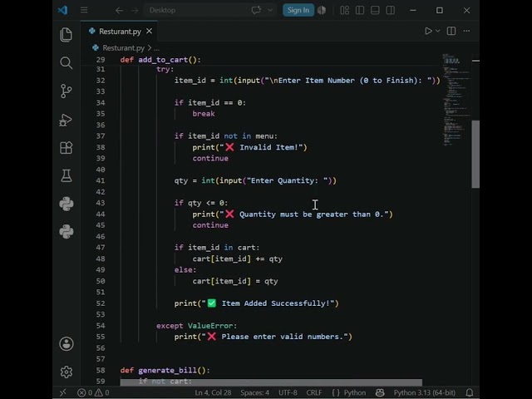This screenshot has height=399, width=532.
Task: Click Ln 4, Col 28 status entry
Action: [x=213, y=392]
